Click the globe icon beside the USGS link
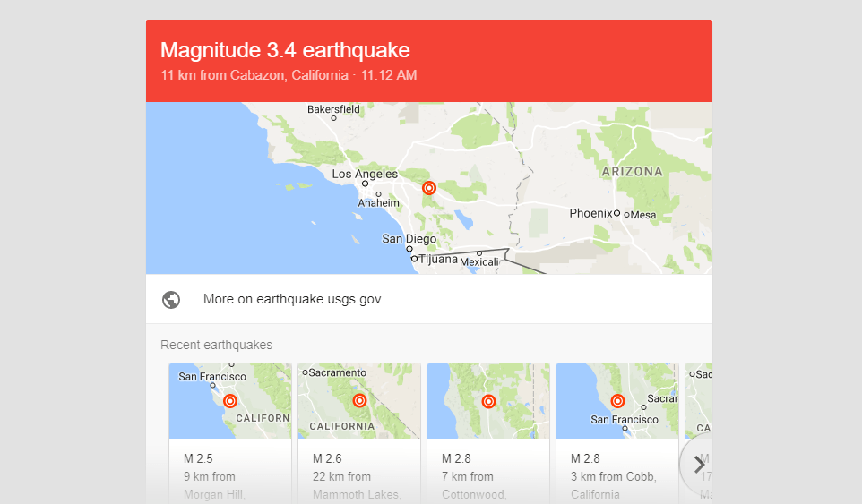The height and width of the screenshot is (504, 862). (x=171, y=300)
